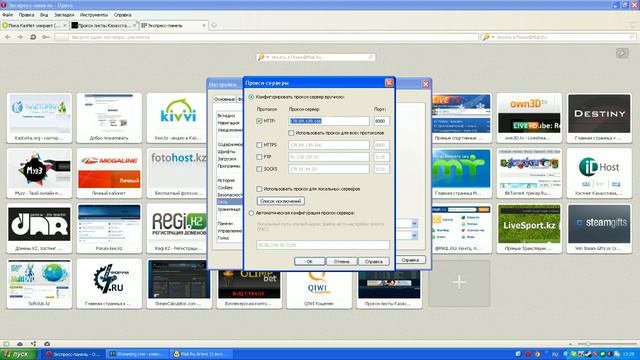Click Help button in Settings window
This screenshot has height=360, width=640.
pyautogui.click(x=410, y=260)
